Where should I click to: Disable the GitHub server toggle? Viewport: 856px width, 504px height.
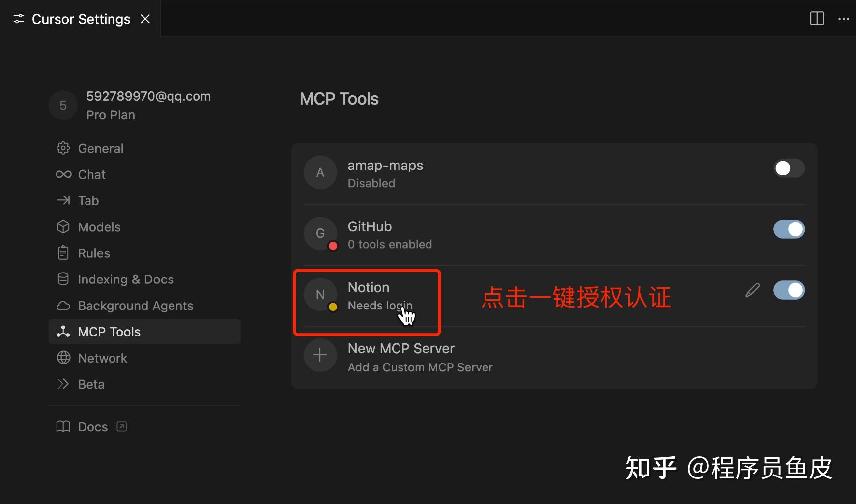coord(789,229)
